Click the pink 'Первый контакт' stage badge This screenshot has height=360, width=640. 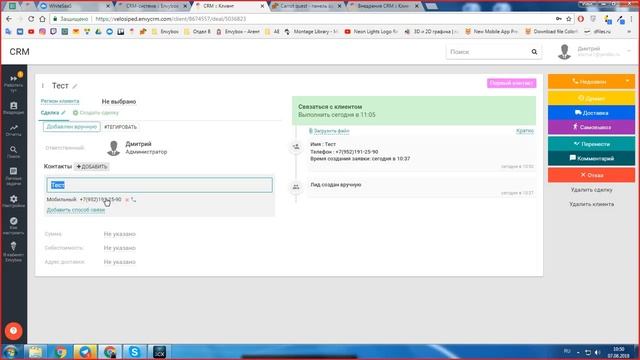tap(511, 83)
